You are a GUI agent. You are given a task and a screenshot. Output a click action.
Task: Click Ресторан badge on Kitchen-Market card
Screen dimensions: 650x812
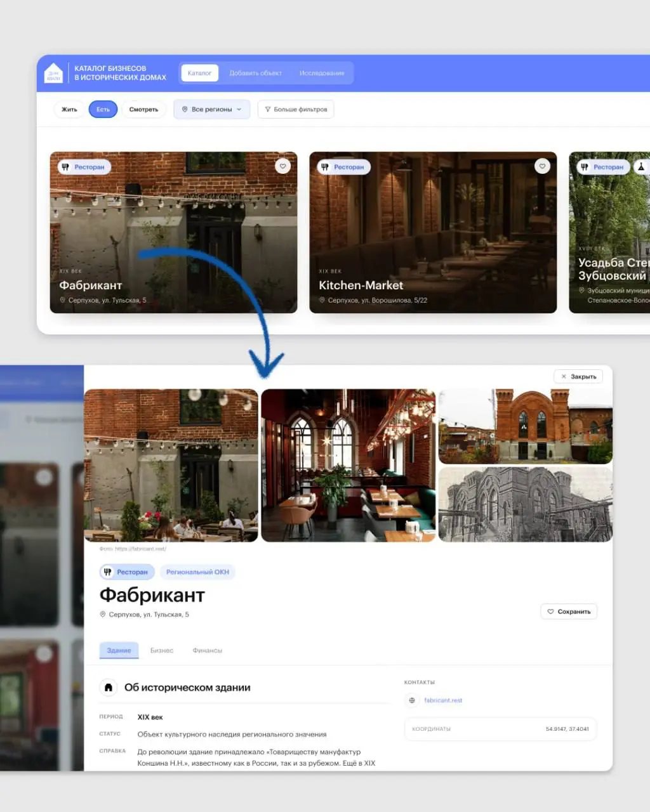pyautogui.click(x=343, y=167)
